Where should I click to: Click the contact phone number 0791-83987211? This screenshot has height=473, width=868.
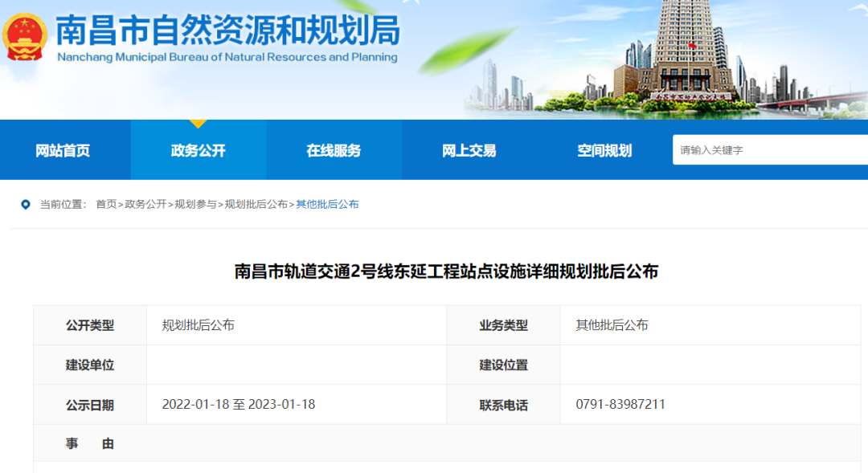(620, 405)
